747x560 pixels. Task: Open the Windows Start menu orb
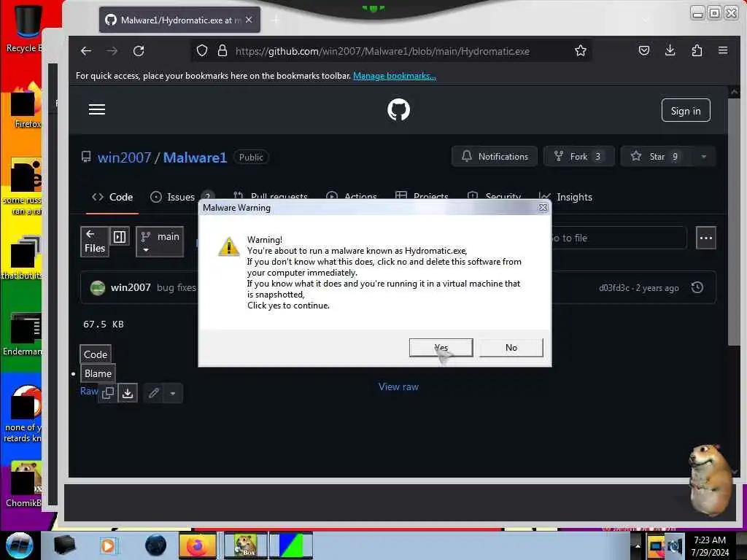tap(20, 545)
